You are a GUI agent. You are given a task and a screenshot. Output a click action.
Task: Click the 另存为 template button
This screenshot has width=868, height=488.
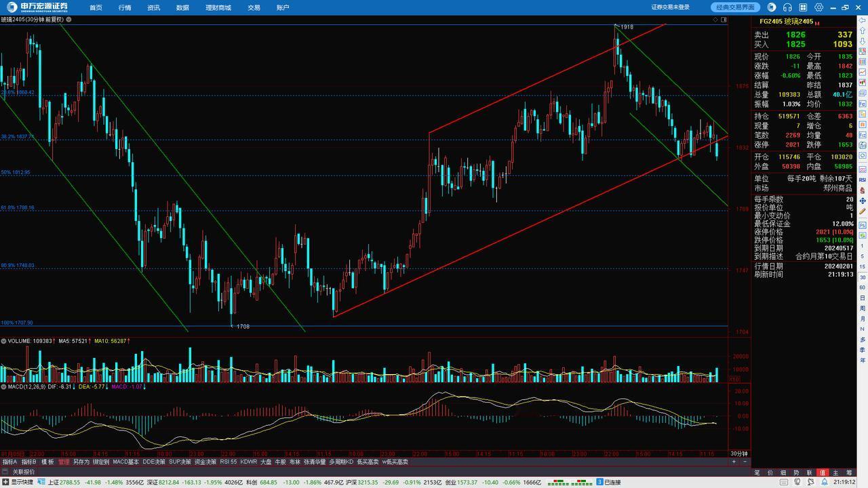(x=81, y=462)
